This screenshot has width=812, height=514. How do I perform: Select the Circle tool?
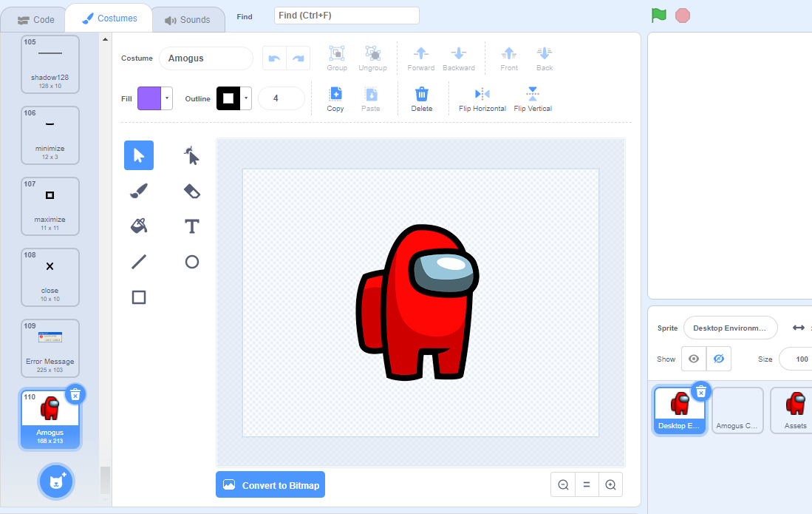coord(191,262)
